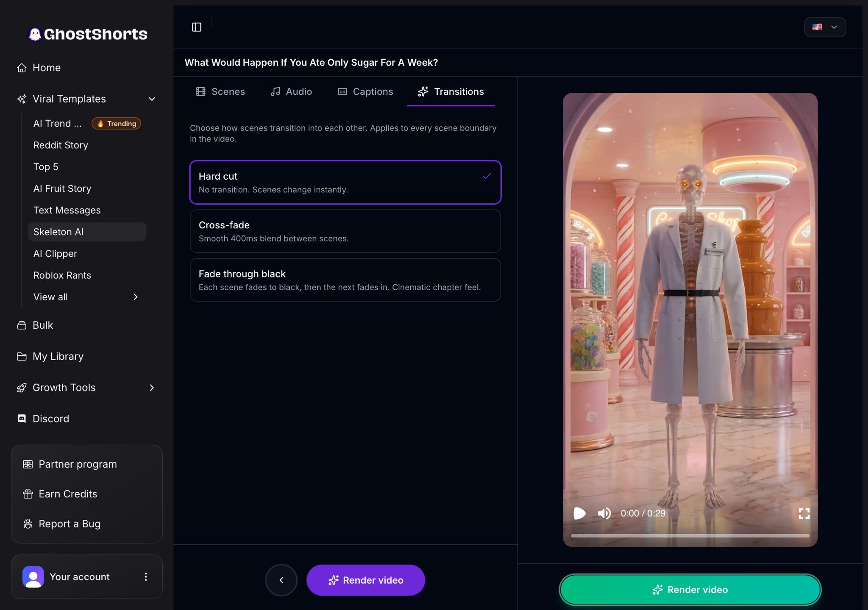Collapse the Viral Templates section
The width and height of the screenshot is (868, 610).
click(152, 99)
